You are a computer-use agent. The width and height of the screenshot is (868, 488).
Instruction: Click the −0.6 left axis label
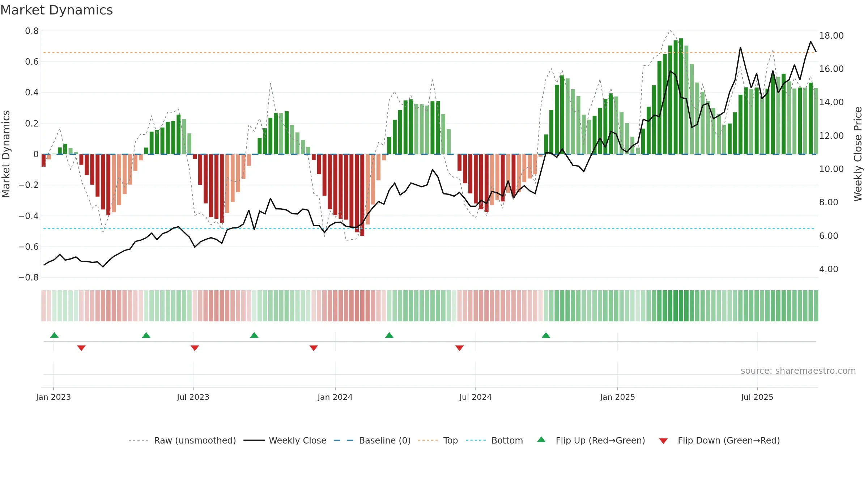click(x=29, y=247)
